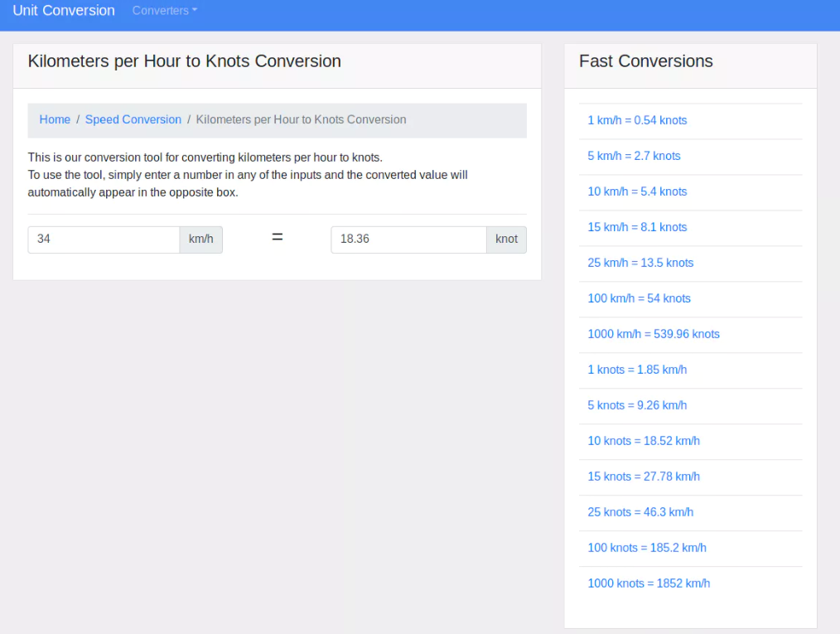Image resolution: width=840 pixels, height=634 pixels.
Task: Open the 1 knots = 1.85 km/h link
Action: pyautogui.click(x=637, y=370)
